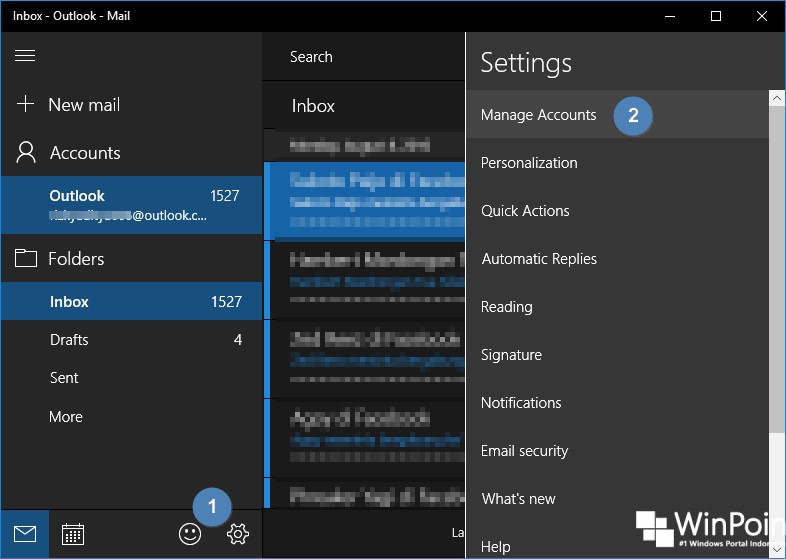
Task: Open What's new entry
Action: pos(618,499)
